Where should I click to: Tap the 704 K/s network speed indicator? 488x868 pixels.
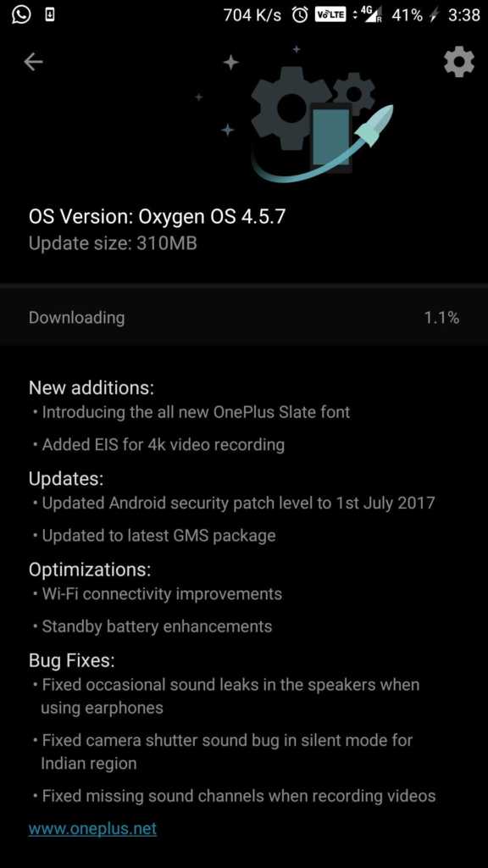point(252,15)
